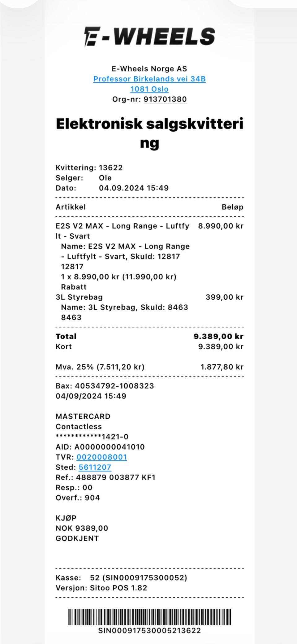
Task: Tap the receipt number 13622
Action: pos(111,168)
